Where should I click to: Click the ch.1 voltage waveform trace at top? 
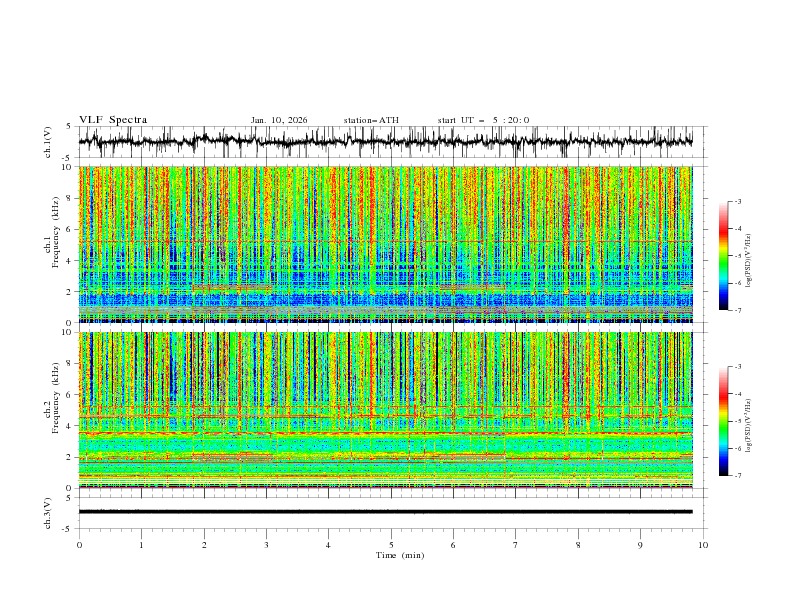(x=385, y=141)
